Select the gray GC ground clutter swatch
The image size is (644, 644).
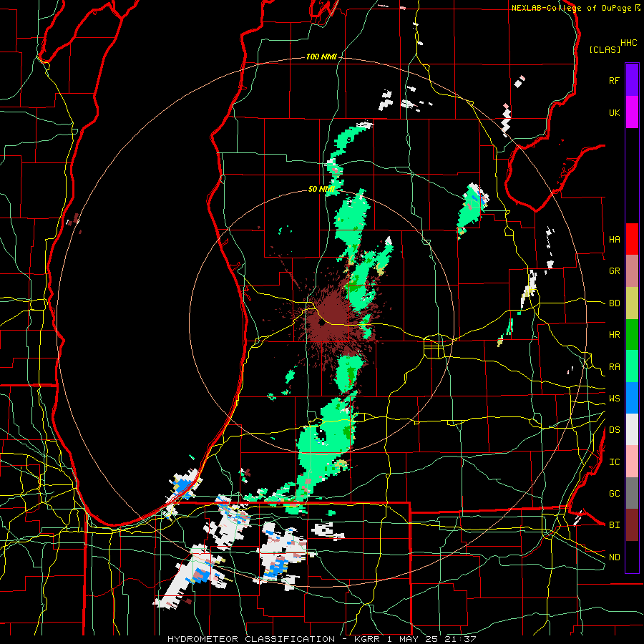[632, 493]
